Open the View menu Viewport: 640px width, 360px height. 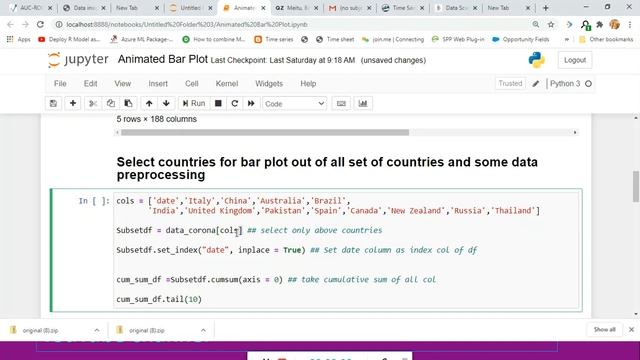pyautogui.click(x=122, y=84)
